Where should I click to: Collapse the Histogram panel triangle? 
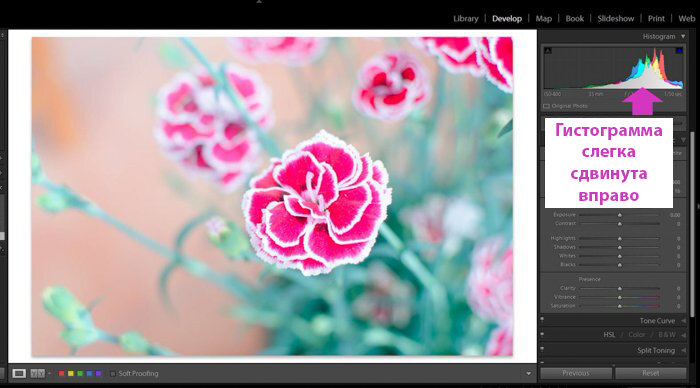coord(683,36)
